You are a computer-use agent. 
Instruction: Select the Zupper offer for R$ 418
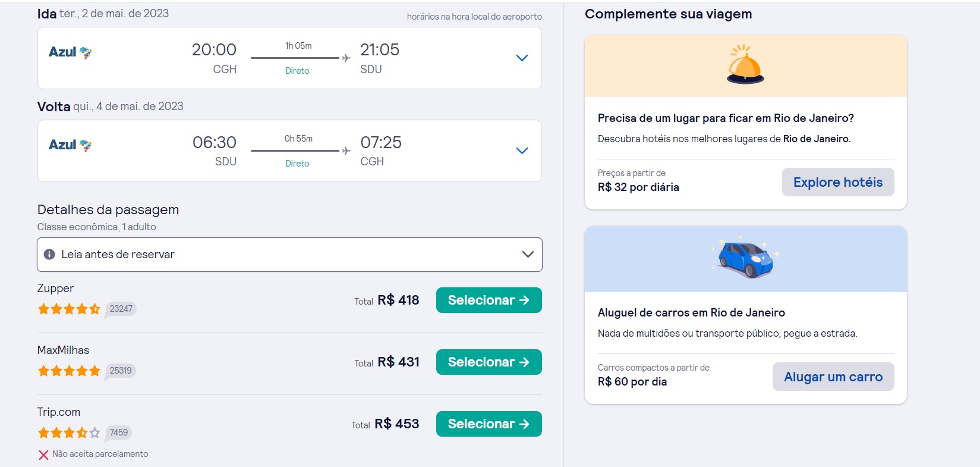coord(489,300)
